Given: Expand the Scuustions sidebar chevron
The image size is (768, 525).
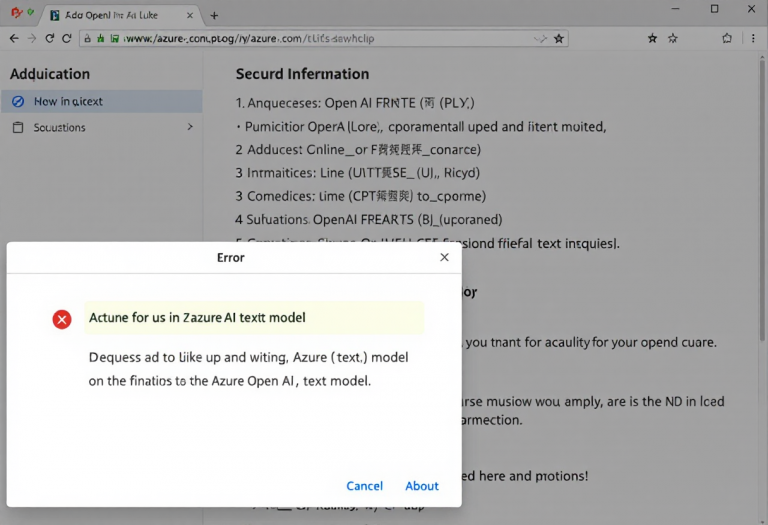Looking at the screenshot, I should (x=190, y=127).
